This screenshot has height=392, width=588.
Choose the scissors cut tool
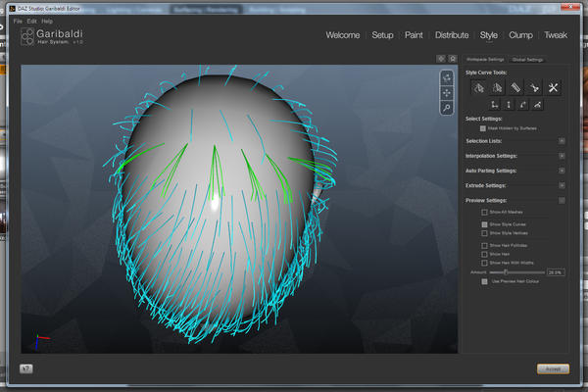pos(534,88)
